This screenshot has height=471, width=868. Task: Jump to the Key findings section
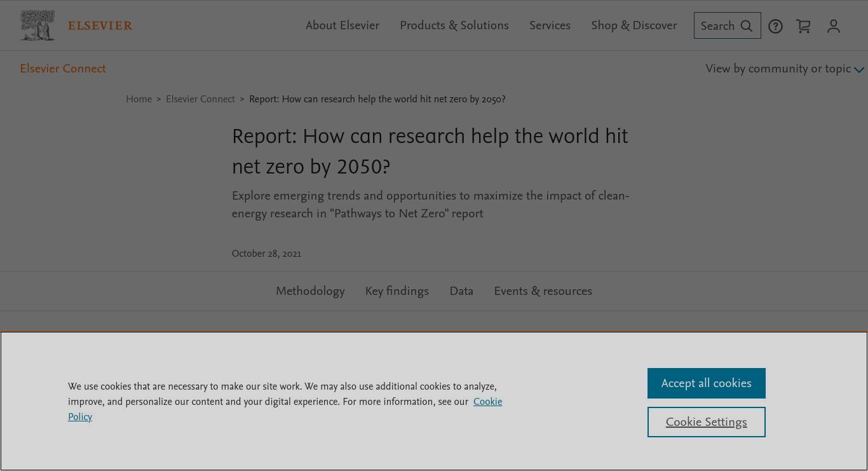[397, 291]
